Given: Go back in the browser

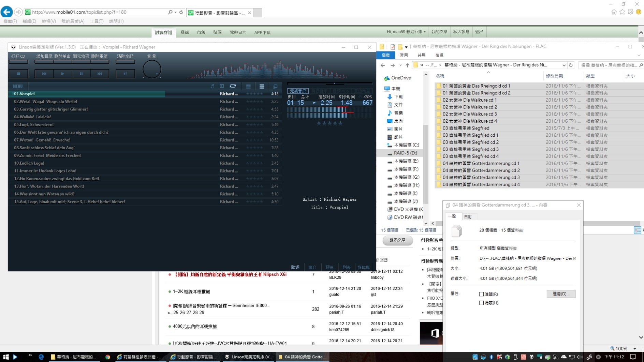Looking at the screenshot, I should [6, 12].
